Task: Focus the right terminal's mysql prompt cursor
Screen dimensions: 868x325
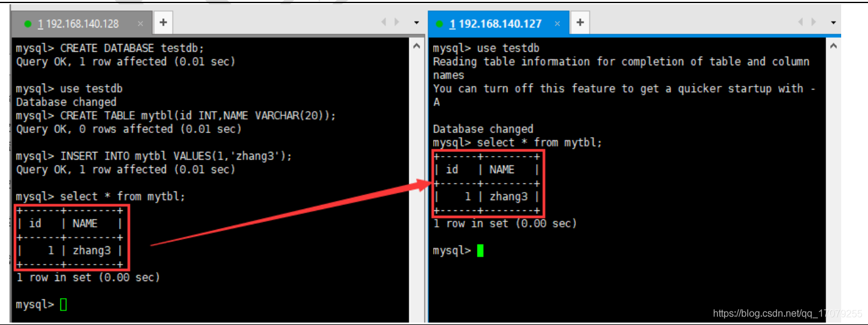Action: pyautogui.click(x=480, y=251)
